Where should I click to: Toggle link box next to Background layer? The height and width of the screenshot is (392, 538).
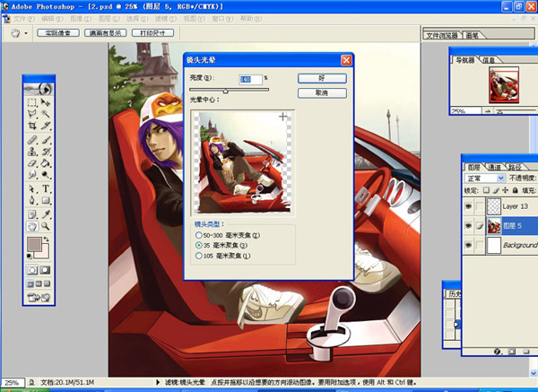click(x=480, y=245)
